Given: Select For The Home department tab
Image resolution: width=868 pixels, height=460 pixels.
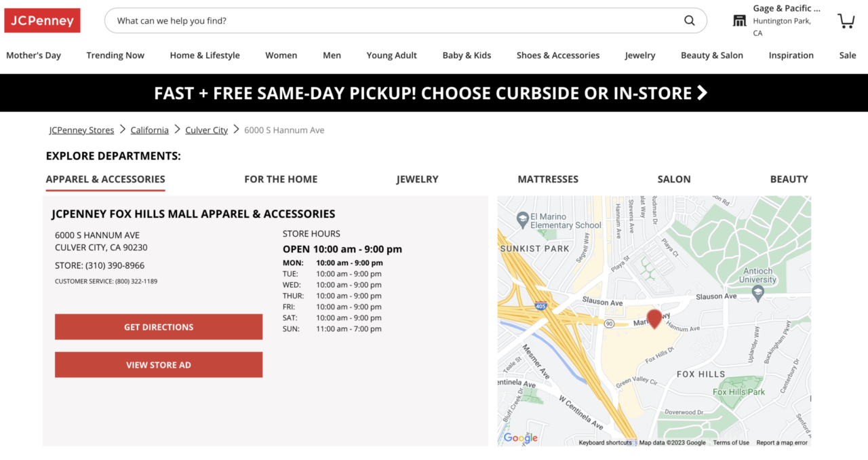Looking at the screenshot, I should 281,179.
